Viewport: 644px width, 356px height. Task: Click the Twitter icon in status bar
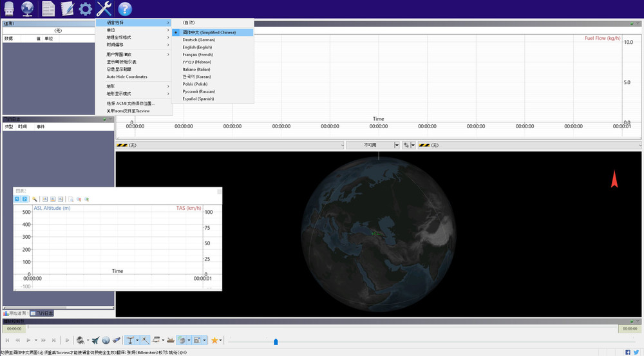coord(636,352)
